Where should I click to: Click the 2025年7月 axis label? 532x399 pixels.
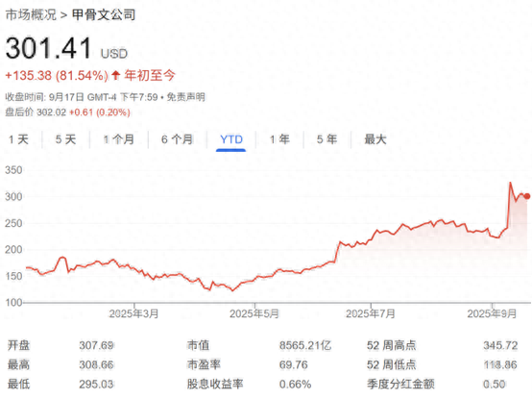371,313
